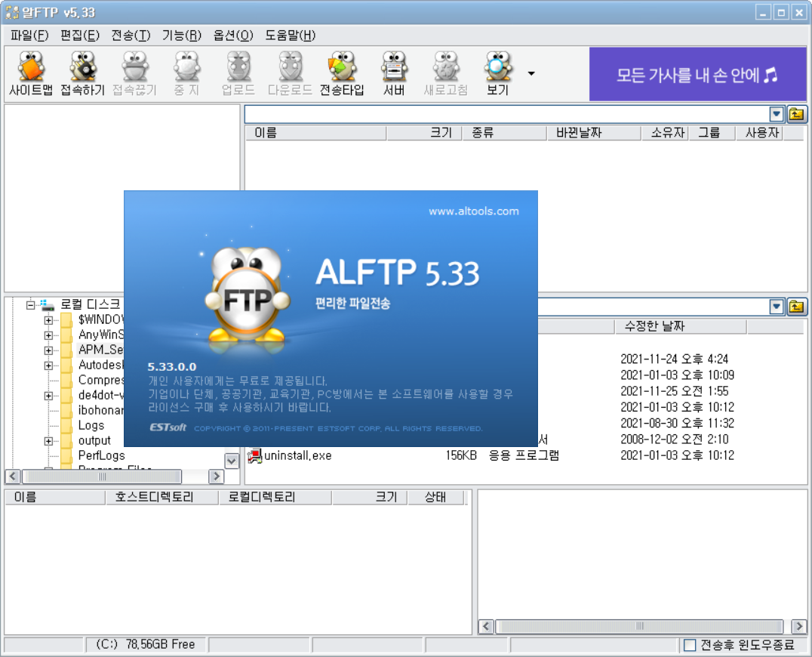The height and width of the screenshot is (657, 812).
Task: Click the folder tree horizontal scrollbar thumb
Action: (102, 477)
